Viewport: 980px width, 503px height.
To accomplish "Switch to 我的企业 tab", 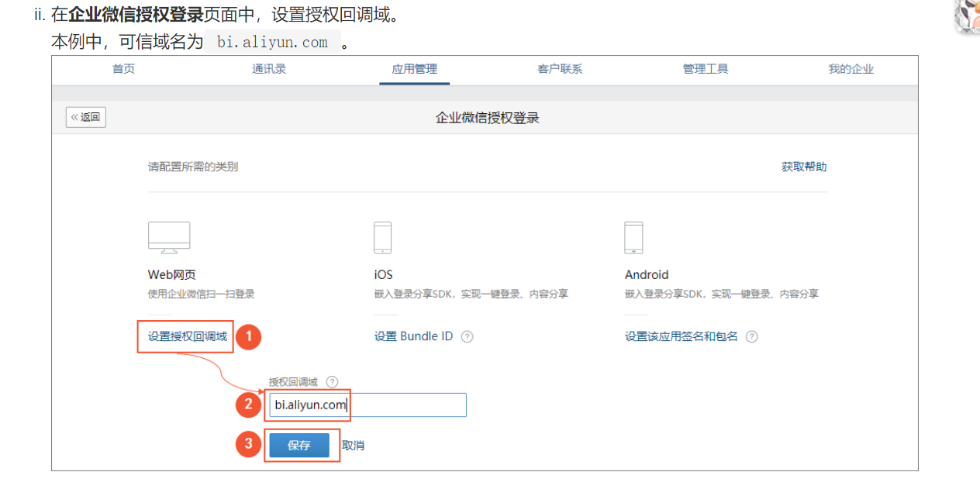I will (x=851, y=69).
